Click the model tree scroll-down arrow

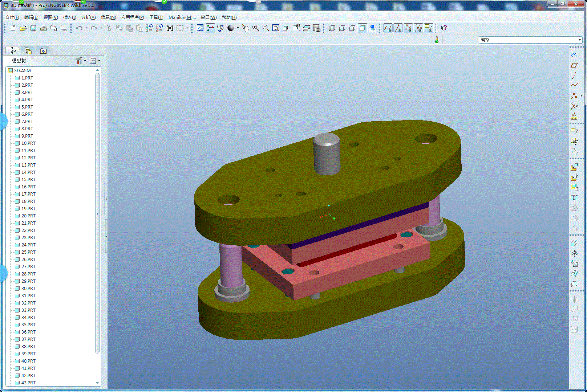pos(97,383)
